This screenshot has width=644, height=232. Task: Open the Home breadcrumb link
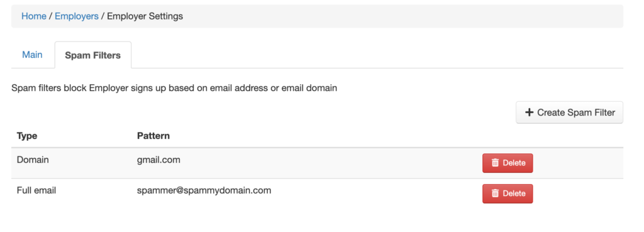[34, 16]
